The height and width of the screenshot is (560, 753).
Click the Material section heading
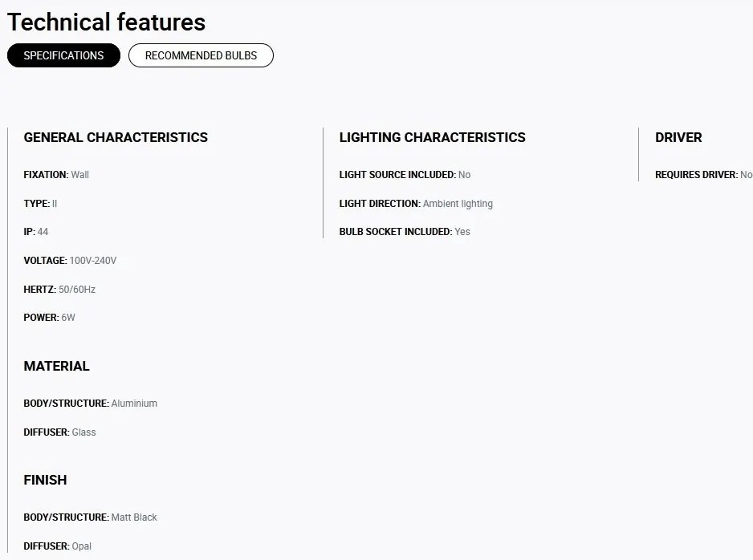point(57,366)
